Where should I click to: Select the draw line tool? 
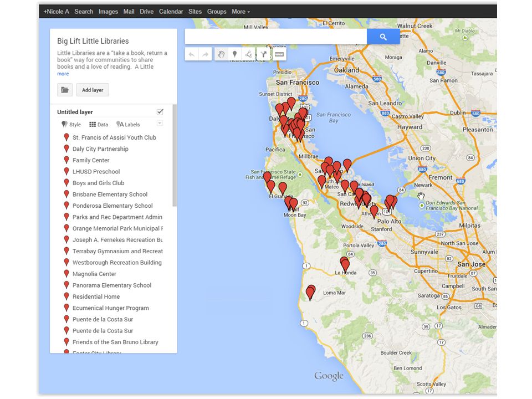[x=249, y=54]
